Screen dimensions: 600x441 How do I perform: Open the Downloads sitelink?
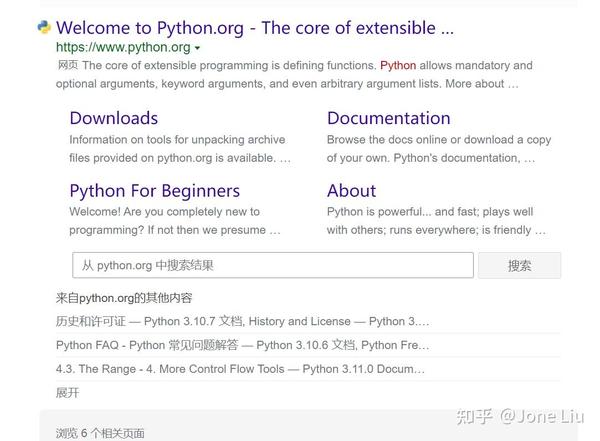113,118
